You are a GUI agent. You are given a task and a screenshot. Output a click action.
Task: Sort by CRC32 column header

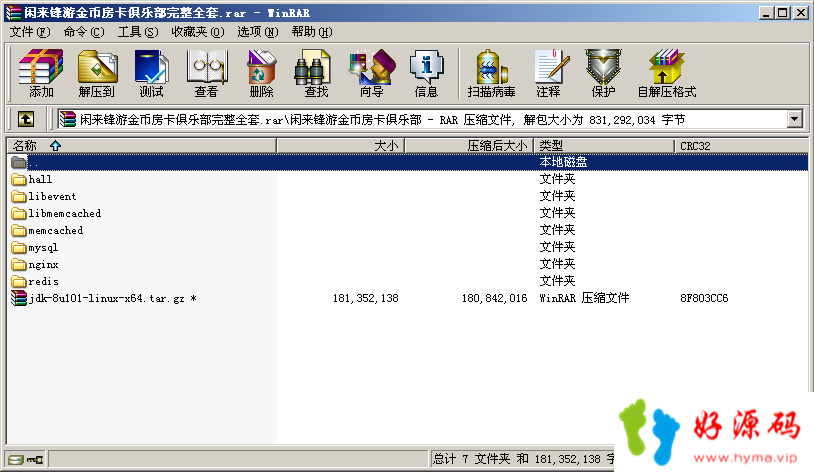[x=741, y=146]
